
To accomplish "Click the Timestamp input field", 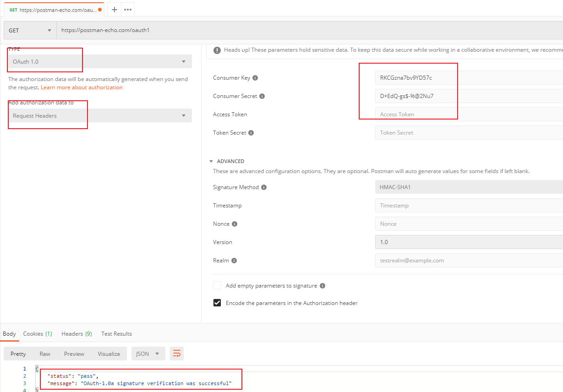I will 469,206.
